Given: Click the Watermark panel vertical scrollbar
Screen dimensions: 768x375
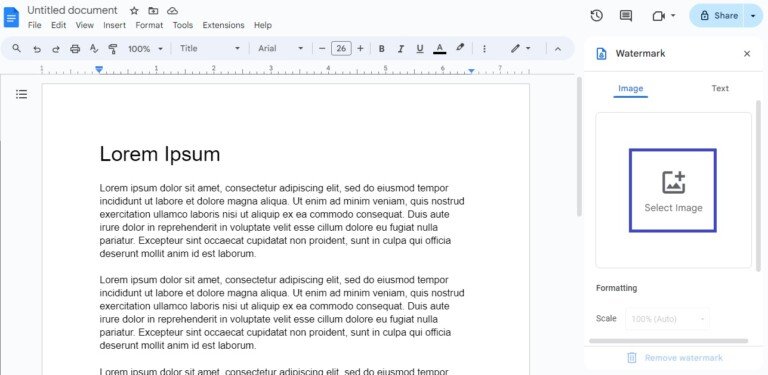Looking at the screenshot, I should [x=759, y=186].
